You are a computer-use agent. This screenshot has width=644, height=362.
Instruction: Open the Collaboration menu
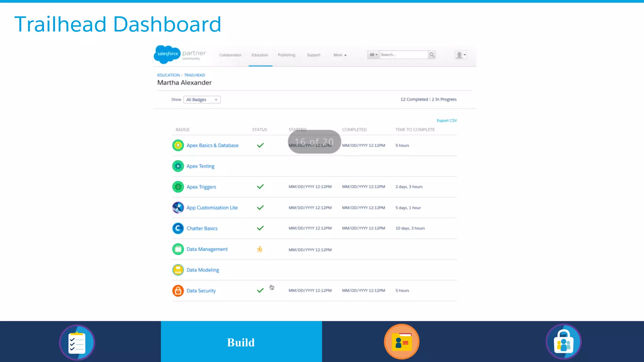point(230,55)
